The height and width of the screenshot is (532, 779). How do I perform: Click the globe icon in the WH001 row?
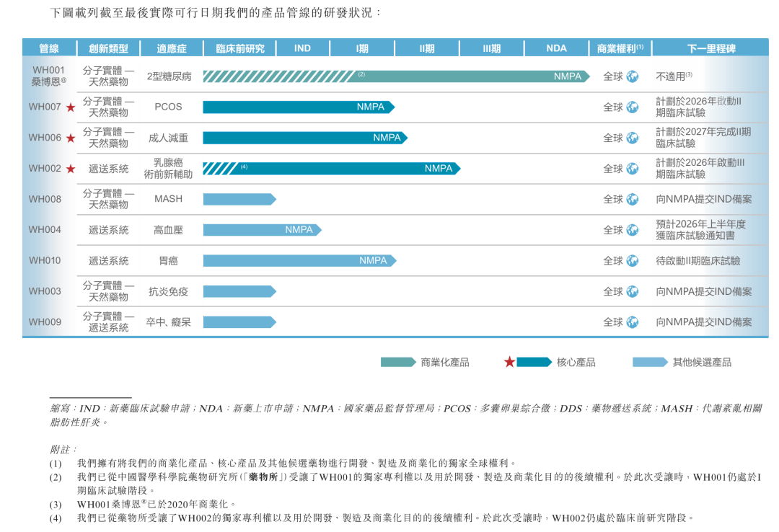tap(633, 76)
